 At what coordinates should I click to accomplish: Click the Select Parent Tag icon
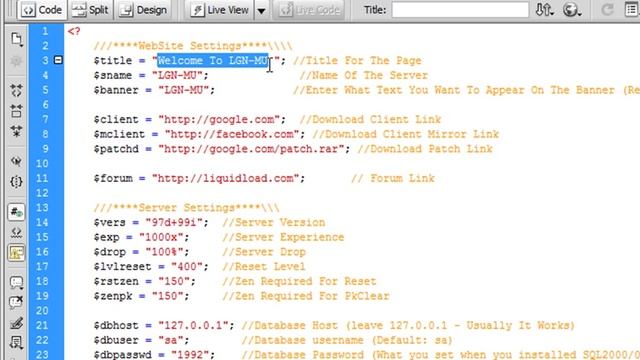[16, 161]
